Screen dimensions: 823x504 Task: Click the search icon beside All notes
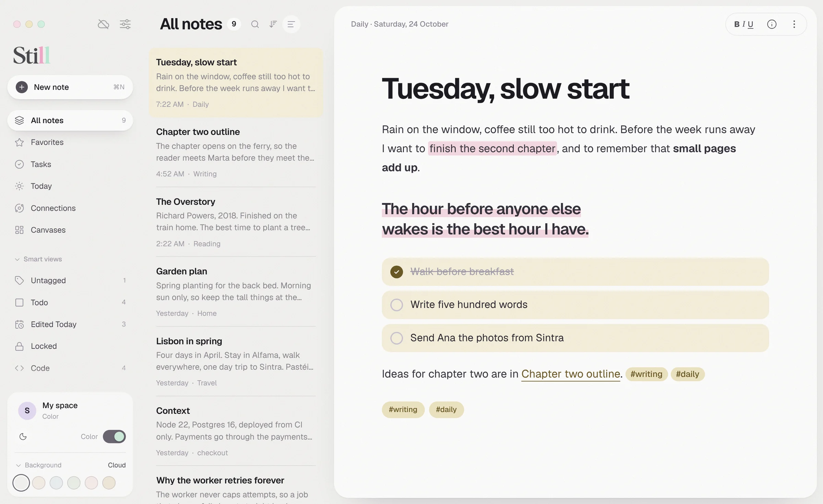click(255, 24)
